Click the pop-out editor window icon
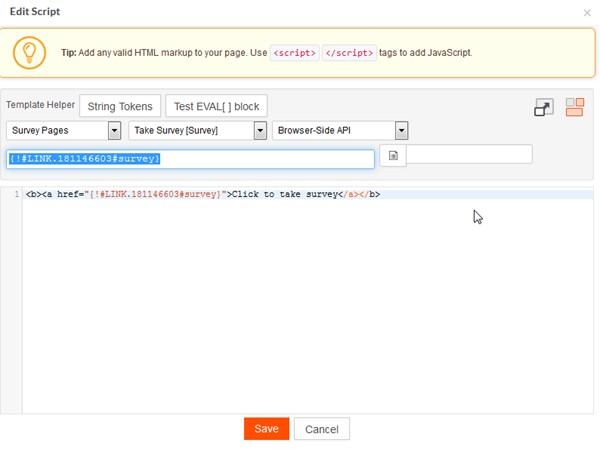Viewport: 600px width, 449px height. pyautogui.click(x=544, y=107)
